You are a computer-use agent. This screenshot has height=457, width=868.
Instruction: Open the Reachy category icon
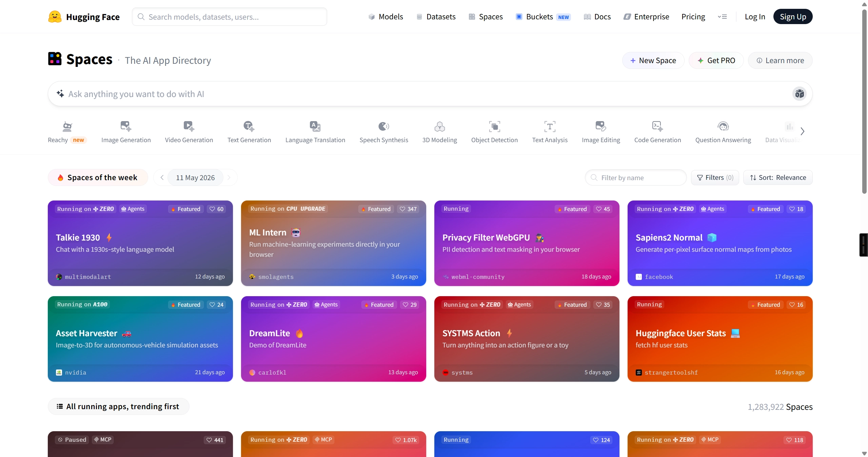(x=67, y=126)
